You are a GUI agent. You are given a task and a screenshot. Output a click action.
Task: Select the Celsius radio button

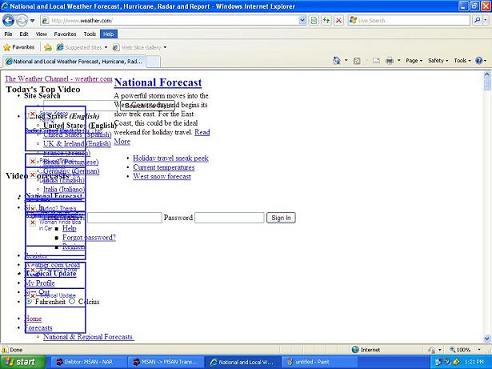tap(72, 301)
